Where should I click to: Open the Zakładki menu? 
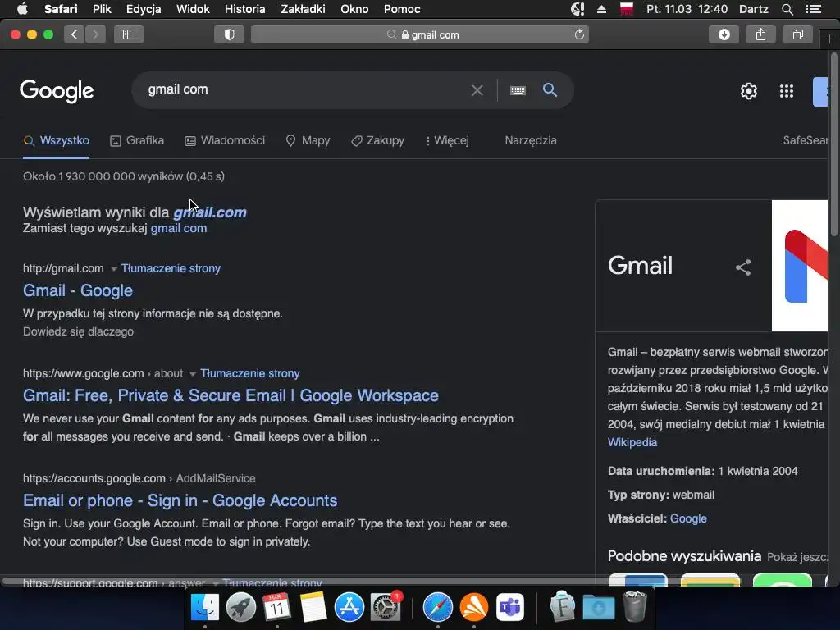[x=304, y=9]
